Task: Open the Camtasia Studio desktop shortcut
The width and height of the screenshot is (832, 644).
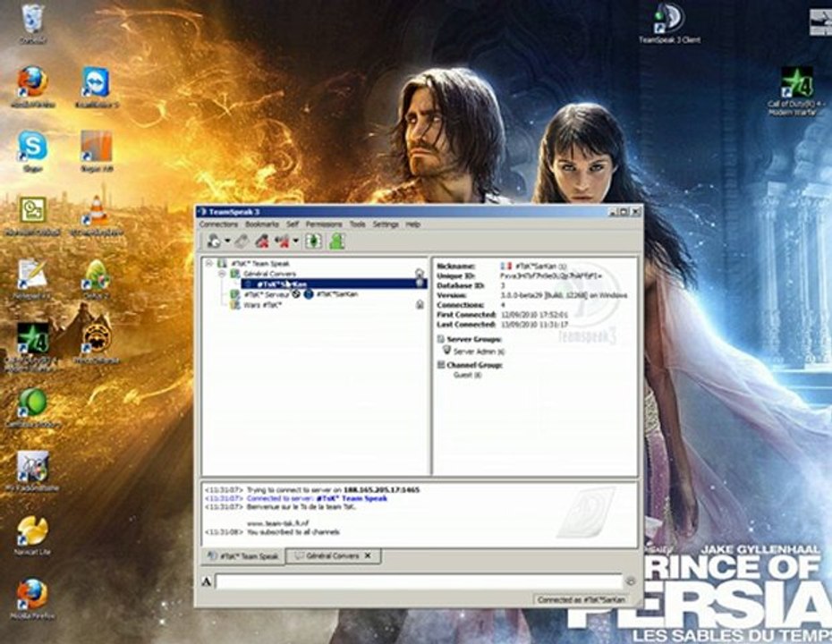Action: [x=32, y=407]
